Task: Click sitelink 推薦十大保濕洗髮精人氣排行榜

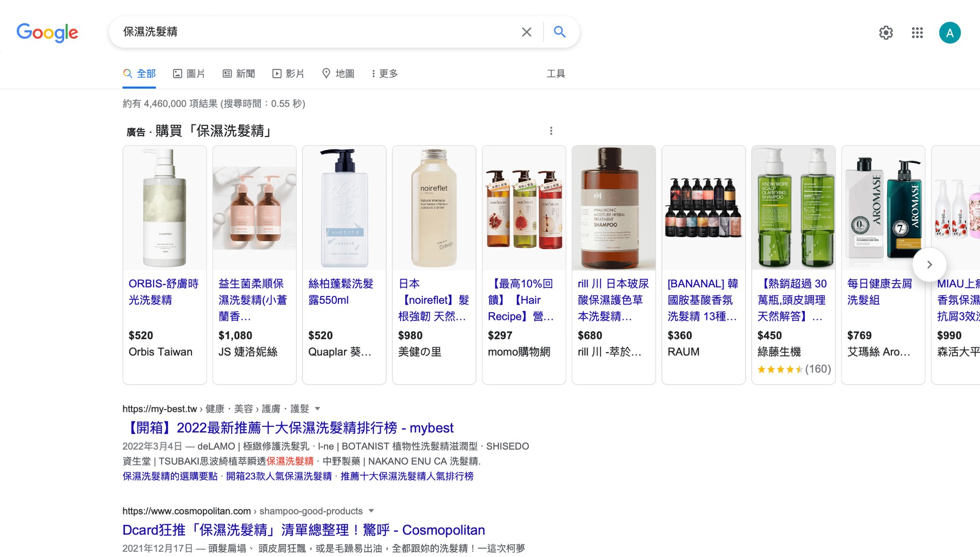Action: [407, 477]
